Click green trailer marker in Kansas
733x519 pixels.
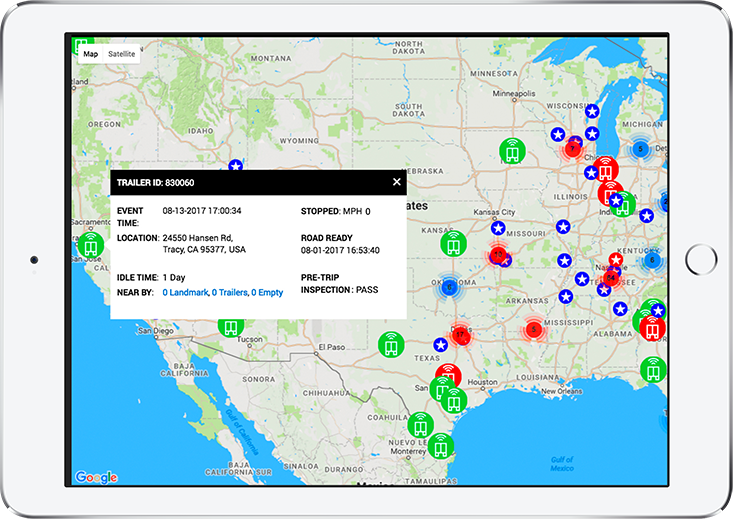(x=454, y=244)
